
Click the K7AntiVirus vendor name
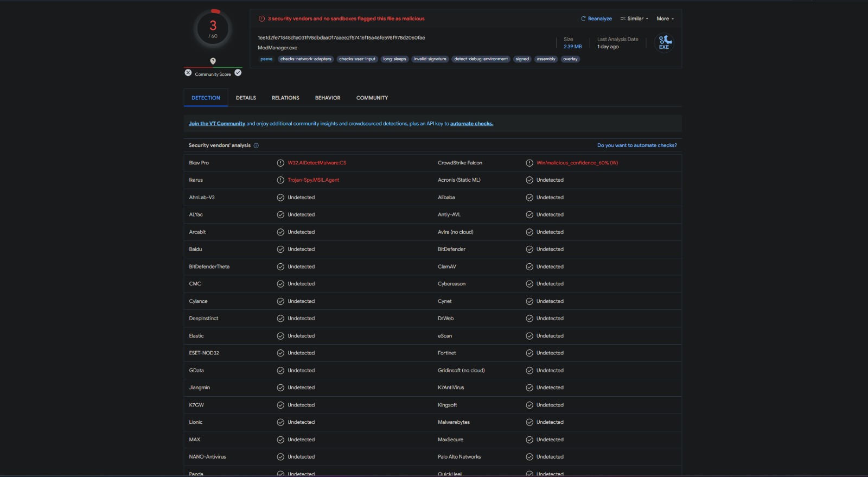[x=451, y=387]
